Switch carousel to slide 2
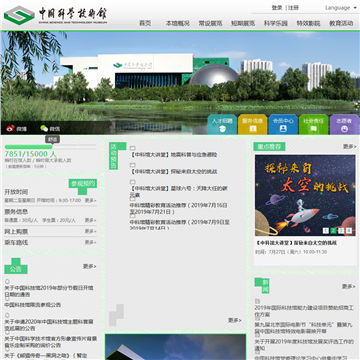Viewport: 360px width, 360px height. click(333, 231)
